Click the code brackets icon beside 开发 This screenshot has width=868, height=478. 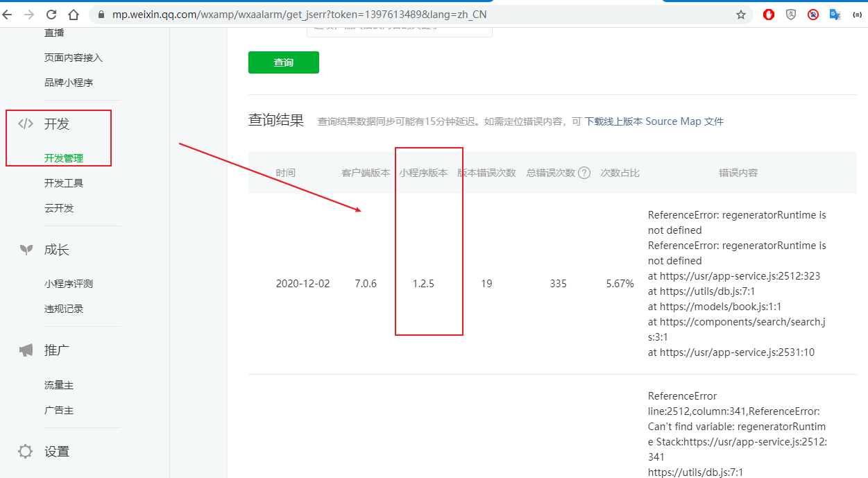pos(26,124)
